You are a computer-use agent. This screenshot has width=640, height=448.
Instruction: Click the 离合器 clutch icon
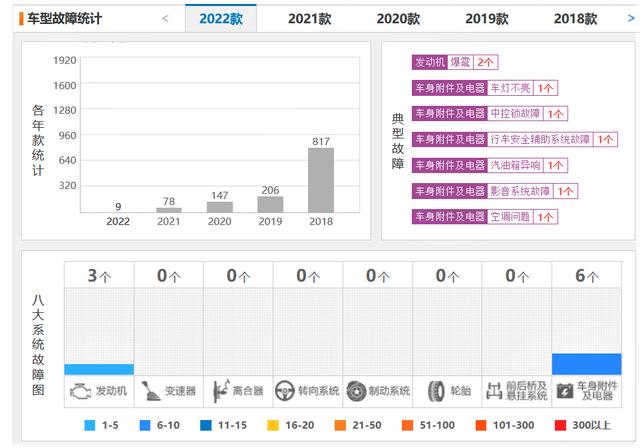tap(221, 391)
